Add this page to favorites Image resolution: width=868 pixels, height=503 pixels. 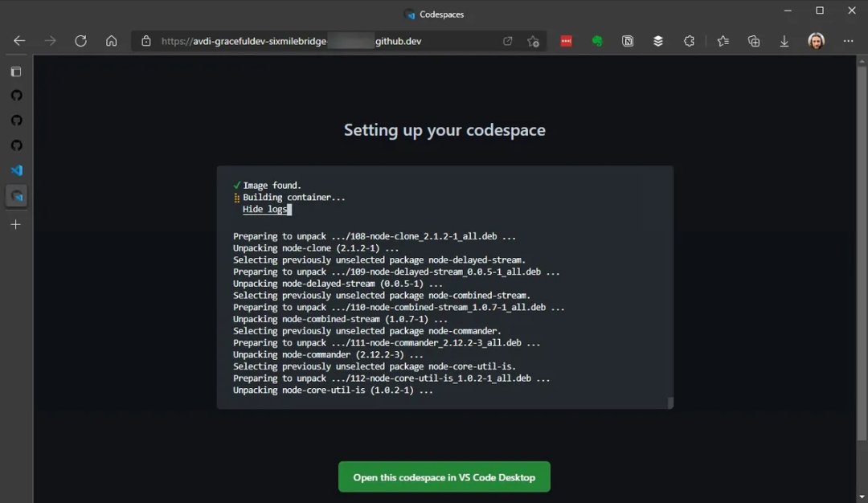533,41
